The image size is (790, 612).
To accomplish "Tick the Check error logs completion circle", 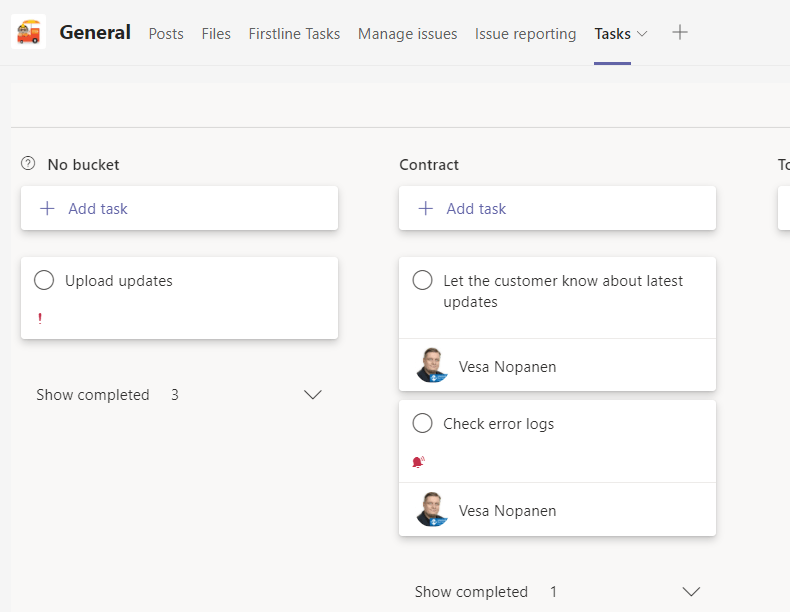I will pos(422,424).
